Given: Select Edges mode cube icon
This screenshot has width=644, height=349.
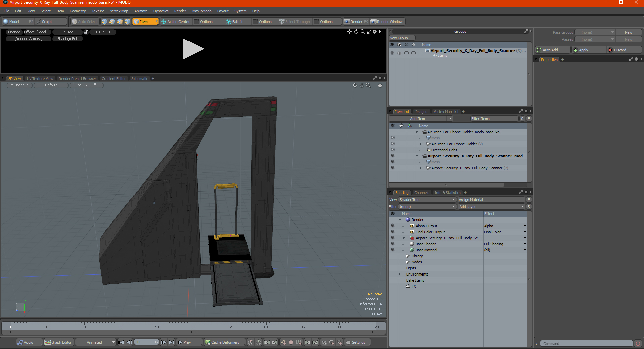Looking at the screenshot, I should coord(112,22).
